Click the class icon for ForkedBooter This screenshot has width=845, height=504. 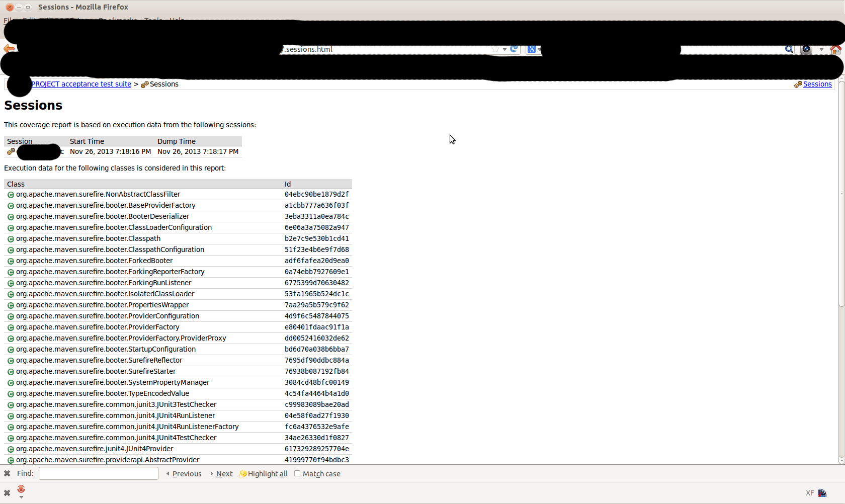coord(11,261)
